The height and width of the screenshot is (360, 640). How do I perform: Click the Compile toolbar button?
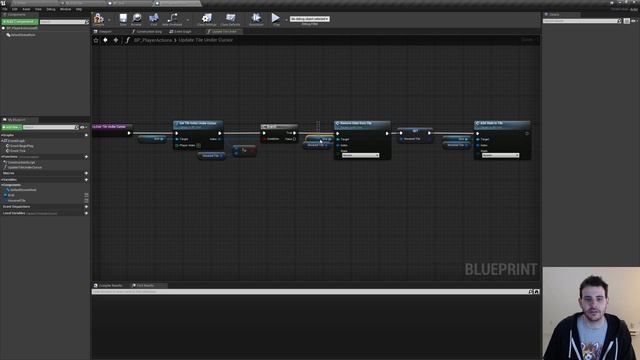(98, 19)
